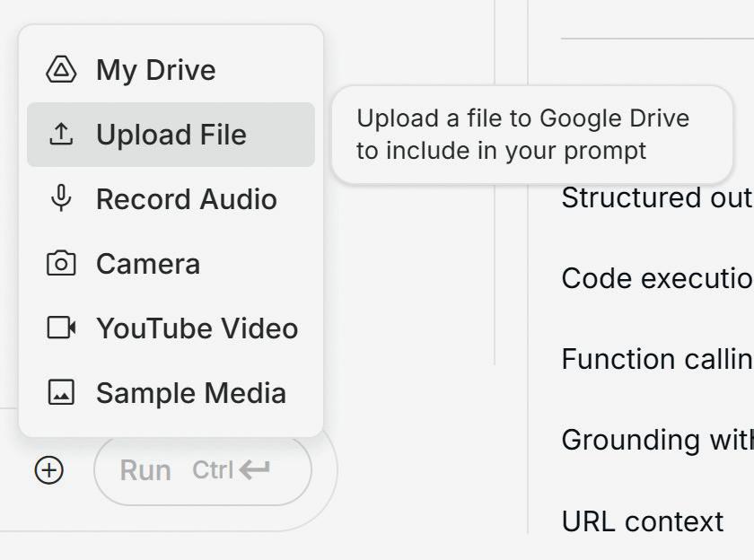Select YouTube Video from the list
The image size is (754, 560).
[197, 328]
